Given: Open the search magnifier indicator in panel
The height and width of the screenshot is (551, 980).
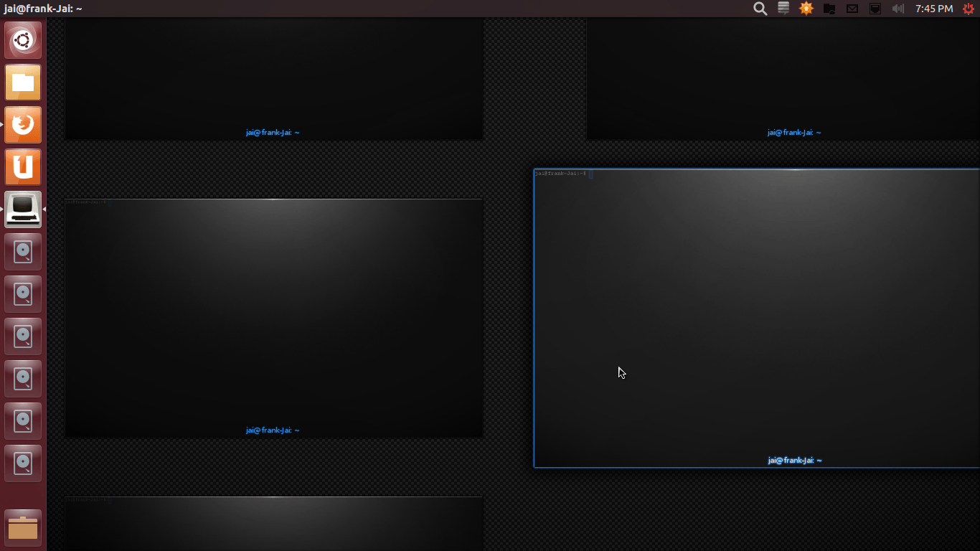Looking at the screenshot, I should pyautogui.click(x=760, y=9).
